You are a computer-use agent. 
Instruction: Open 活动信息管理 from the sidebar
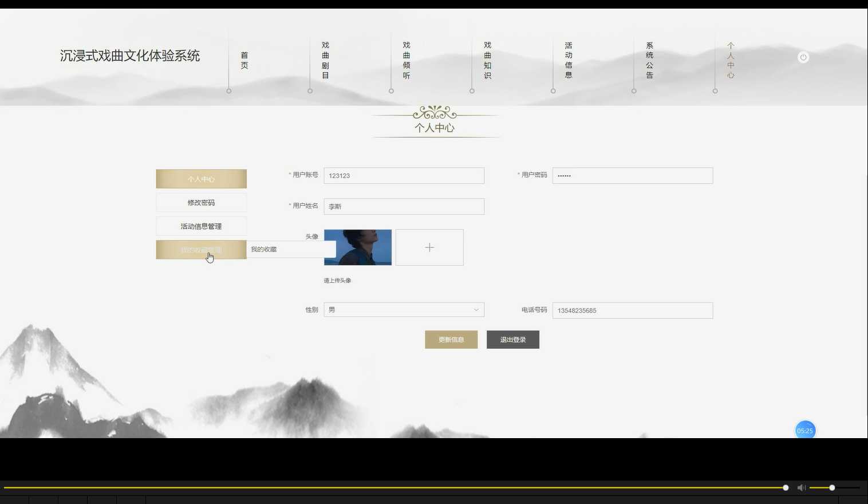(200, 226)
